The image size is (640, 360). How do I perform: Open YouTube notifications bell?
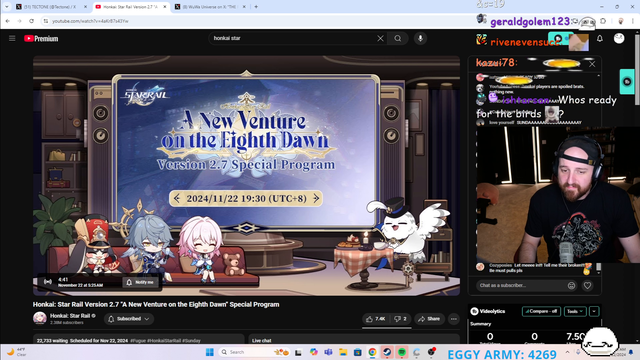(x=600, y=38)
